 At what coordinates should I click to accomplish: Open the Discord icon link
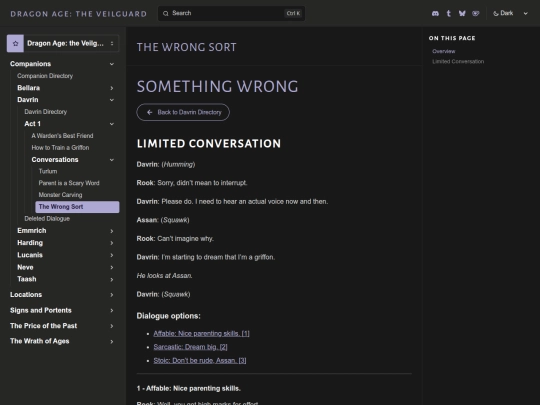435,13
